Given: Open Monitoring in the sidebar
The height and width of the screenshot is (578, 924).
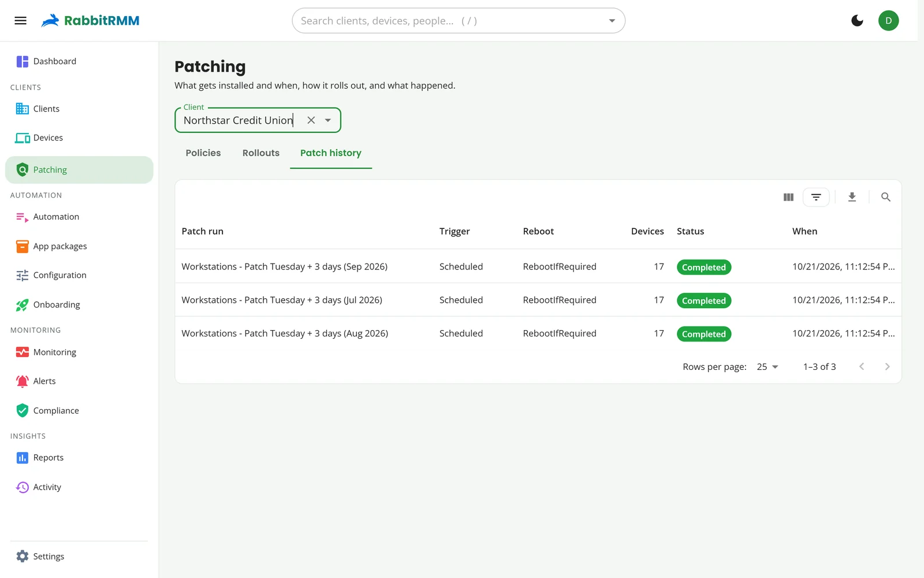Looking at the screenshot, I should (x=79, y=352).
